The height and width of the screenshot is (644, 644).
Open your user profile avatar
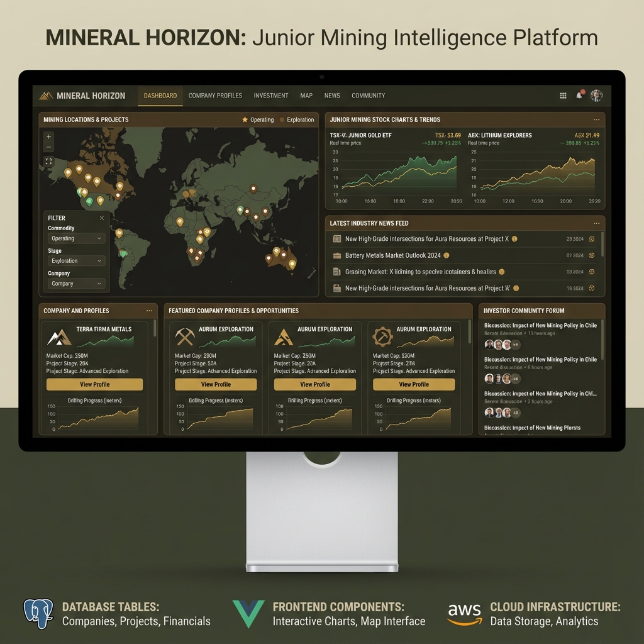[x=597, y=96]
